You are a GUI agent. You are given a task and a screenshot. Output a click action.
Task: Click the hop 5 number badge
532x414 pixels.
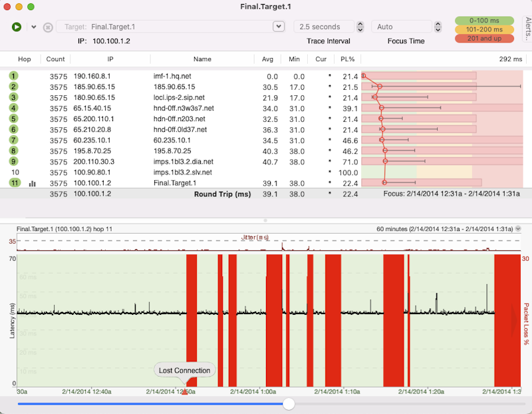[x=13, y=118]
